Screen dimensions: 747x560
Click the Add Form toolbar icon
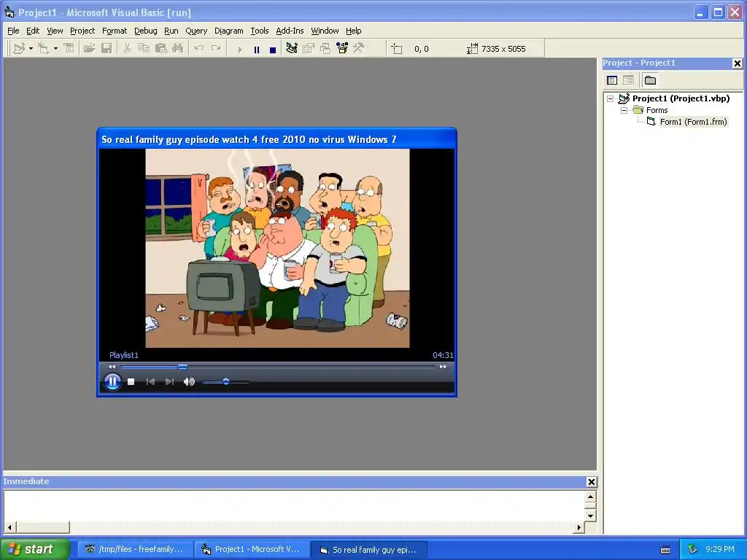click(44, 49)
